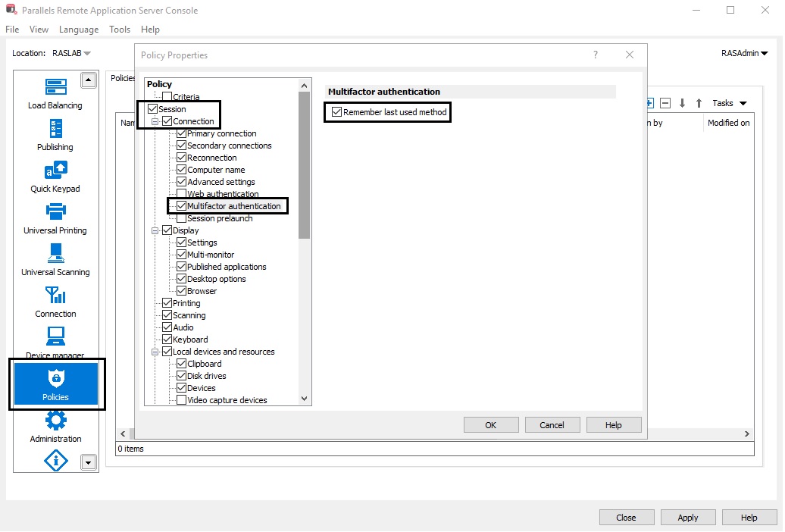
Task: Click the policy tree vertical scrollbar thumb
Action: 304,164
